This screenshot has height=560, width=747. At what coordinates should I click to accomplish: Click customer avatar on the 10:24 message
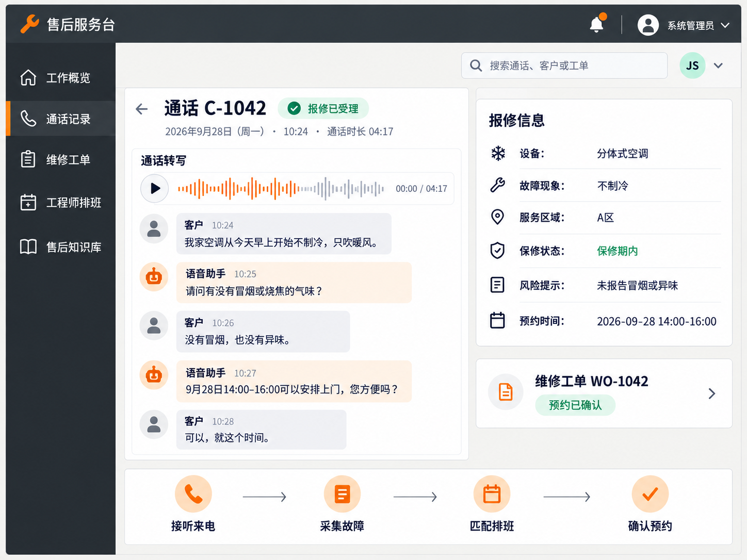[154, 228]
